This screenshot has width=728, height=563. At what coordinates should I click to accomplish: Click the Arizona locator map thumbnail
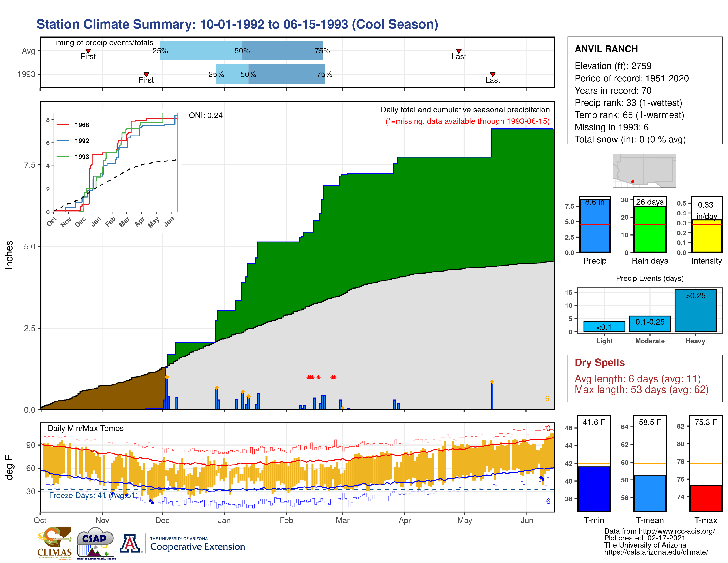coord(644,170)
